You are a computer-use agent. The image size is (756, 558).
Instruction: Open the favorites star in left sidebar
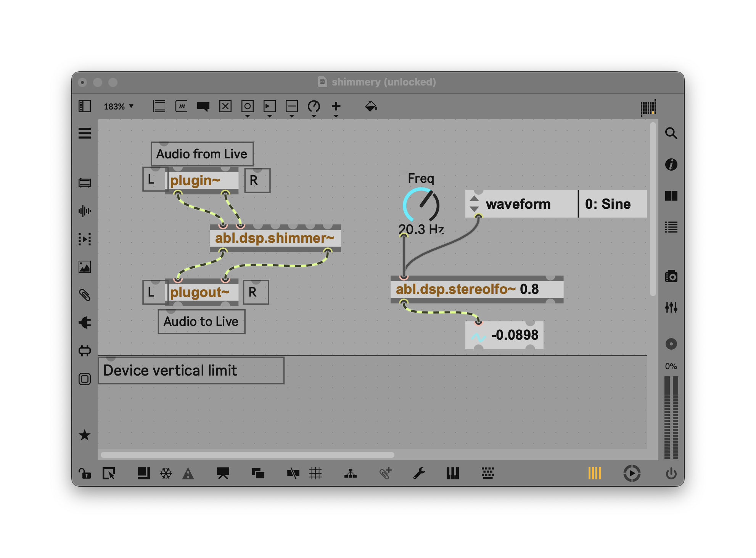[84, 435]
